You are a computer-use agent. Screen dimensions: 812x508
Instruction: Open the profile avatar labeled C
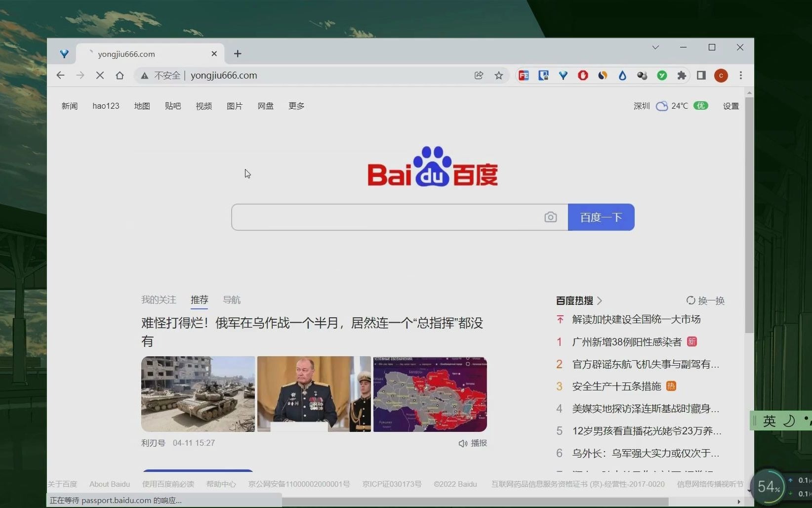tap(721, 75)
